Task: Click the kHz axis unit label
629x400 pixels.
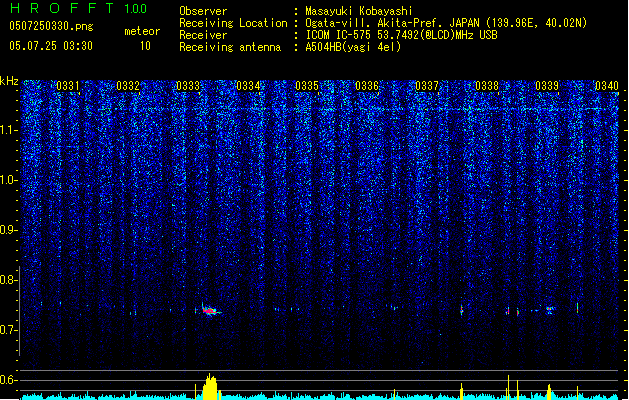Action: (9, 81)
